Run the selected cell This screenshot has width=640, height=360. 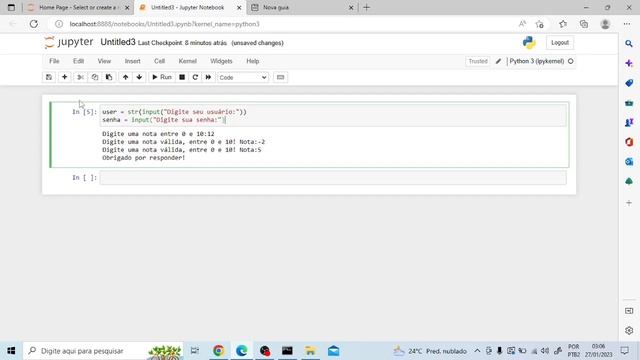(162, 77)
